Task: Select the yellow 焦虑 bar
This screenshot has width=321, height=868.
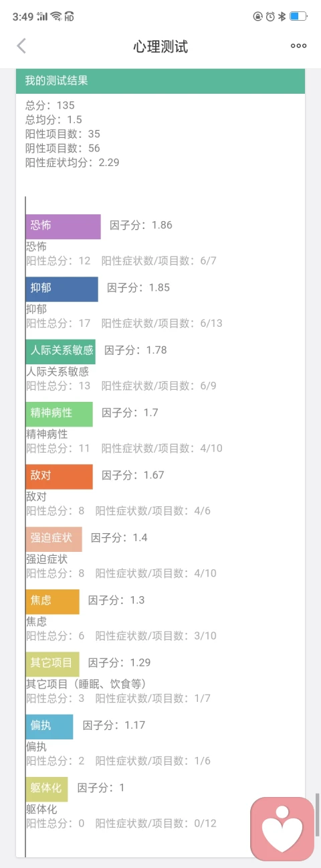Action: tap(53, 601)
